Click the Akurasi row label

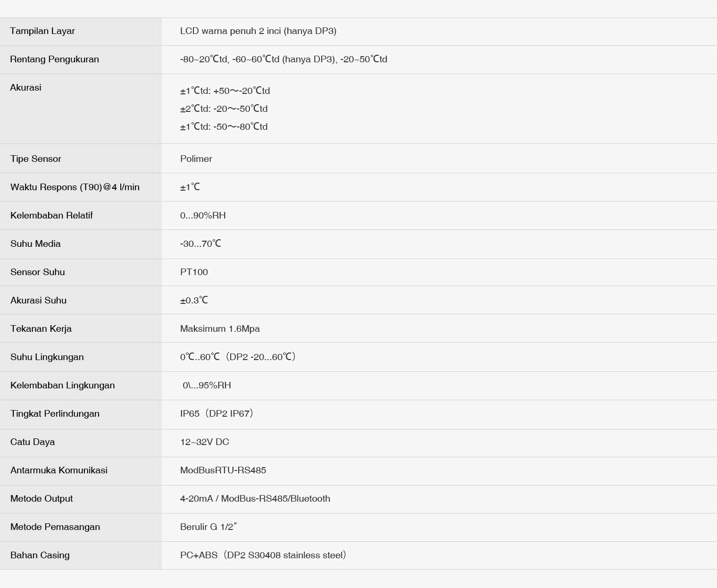[25, 88]
